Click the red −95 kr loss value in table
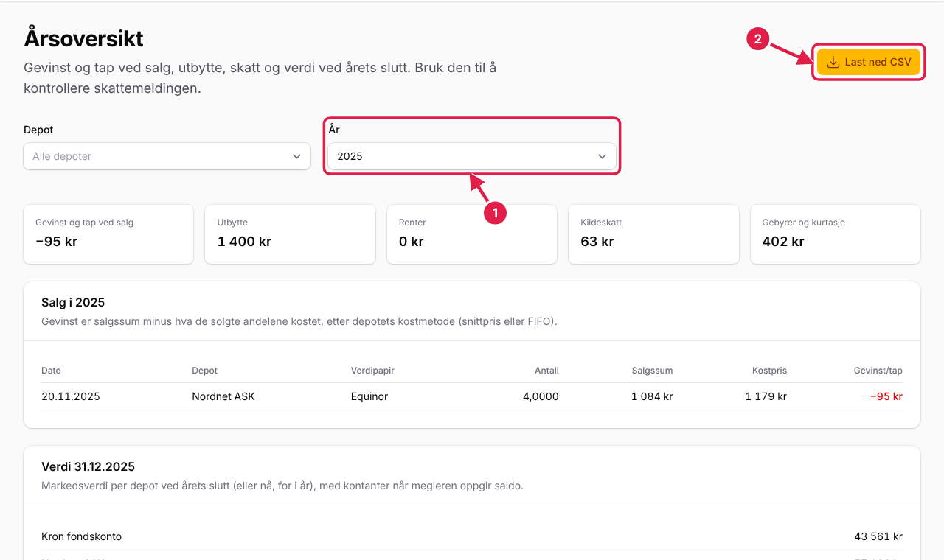Viewport: 944px width, 560px height. coord(886,396)
